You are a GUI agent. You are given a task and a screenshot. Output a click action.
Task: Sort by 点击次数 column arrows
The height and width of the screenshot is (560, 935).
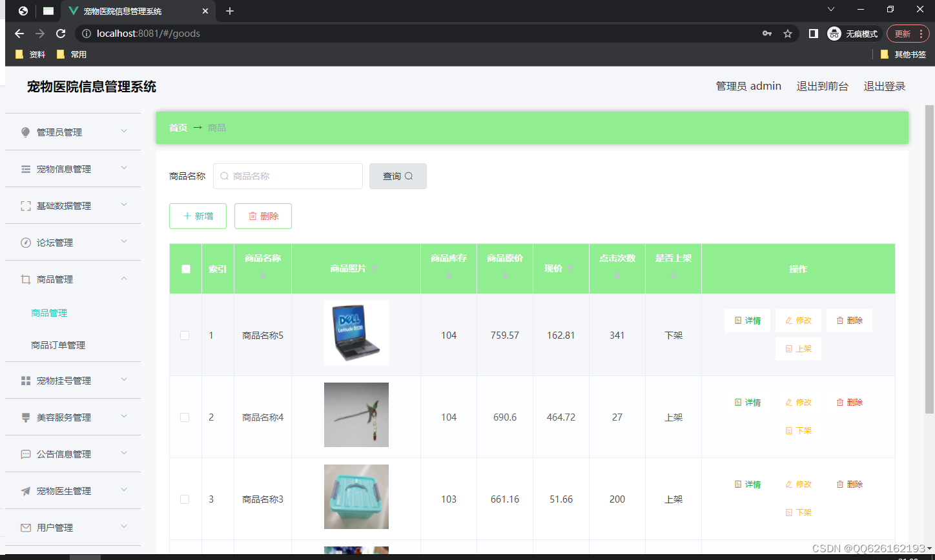pyautogui.click(x=617, y=275)
